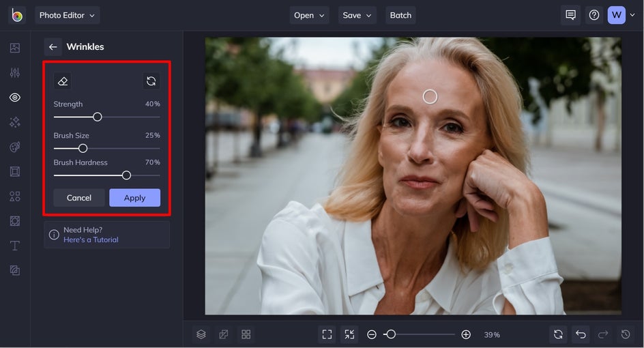Image resolution: width=644 pixels, height=348 pixels.
Task: Open the Text tool icon
Action: pyautogui.click(x=15, y=245)
